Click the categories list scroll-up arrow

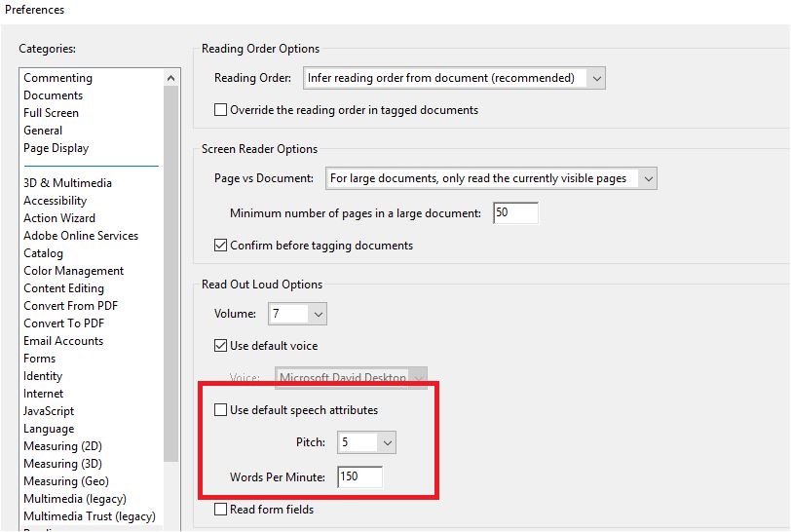pyautogui.click(x=171, y=78)
